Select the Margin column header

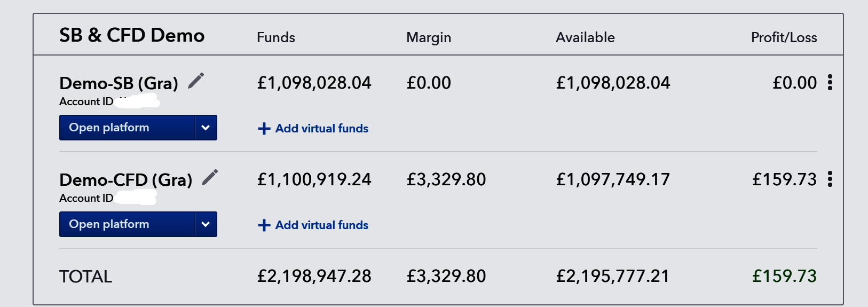pyautogui.click(x=429, y=37)
